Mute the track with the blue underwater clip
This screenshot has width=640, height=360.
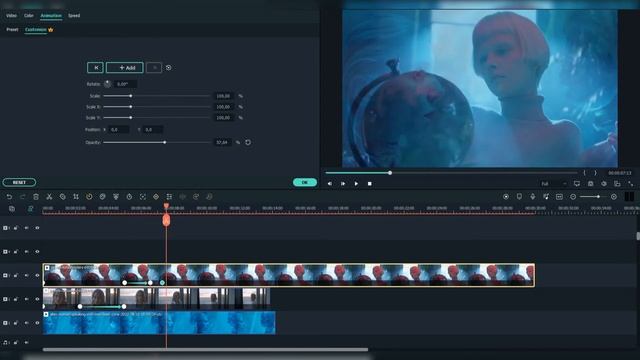click(27, 323)
